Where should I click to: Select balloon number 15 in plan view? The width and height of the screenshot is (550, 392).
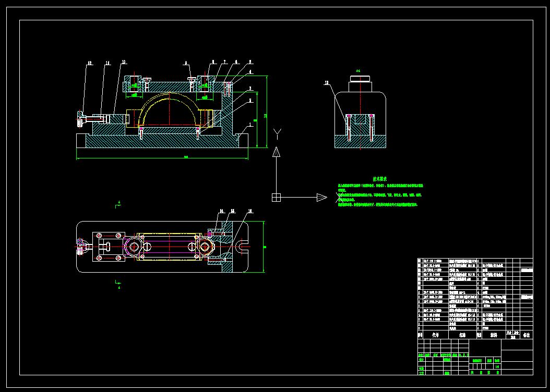[x=233, y=211]
